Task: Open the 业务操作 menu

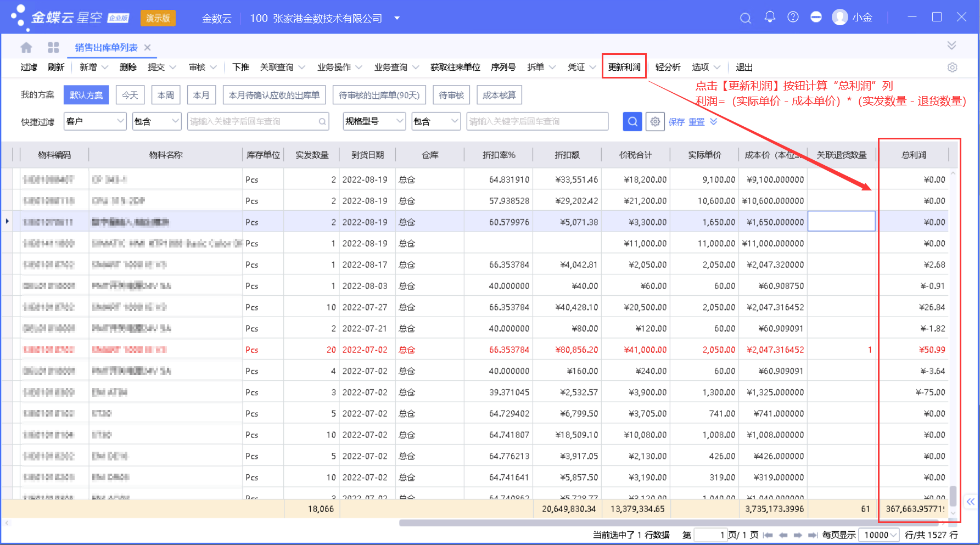Action: pos(339,67)
